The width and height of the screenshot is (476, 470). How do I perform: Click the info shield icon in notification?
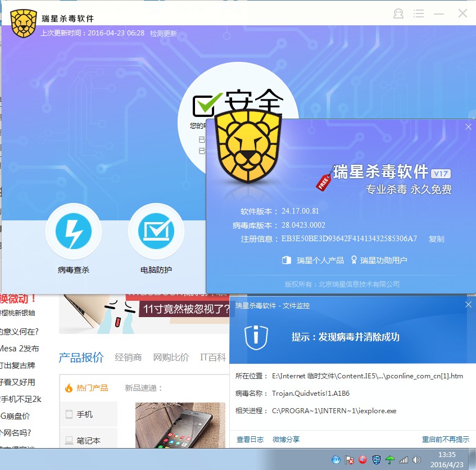pyautogui.click(x=256, y=337)
